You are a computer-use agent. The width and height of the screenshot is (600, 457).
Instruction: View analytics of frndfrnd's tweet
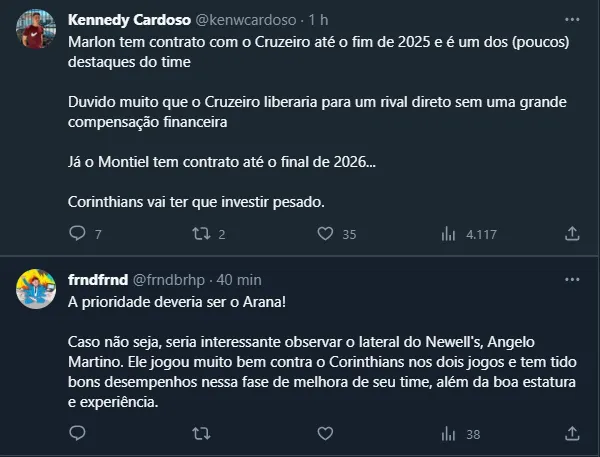point(448,434)
